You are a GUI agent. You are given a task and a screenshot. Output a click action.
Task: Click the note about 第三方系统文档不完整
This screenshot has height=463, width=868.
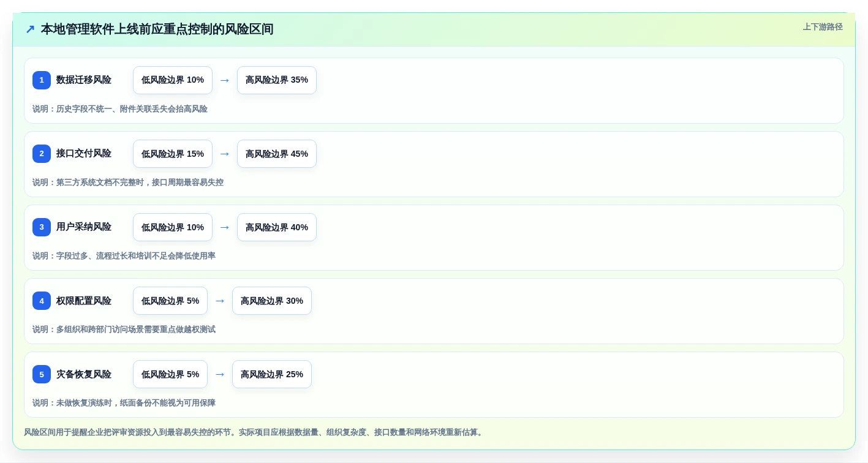pos(128,183)
